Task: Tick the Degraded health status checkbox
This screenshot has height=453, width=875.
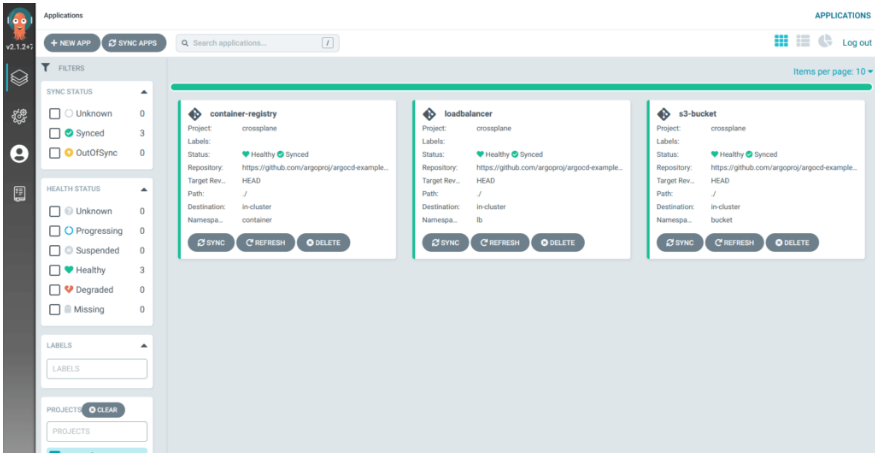Action: coord(56,290)
